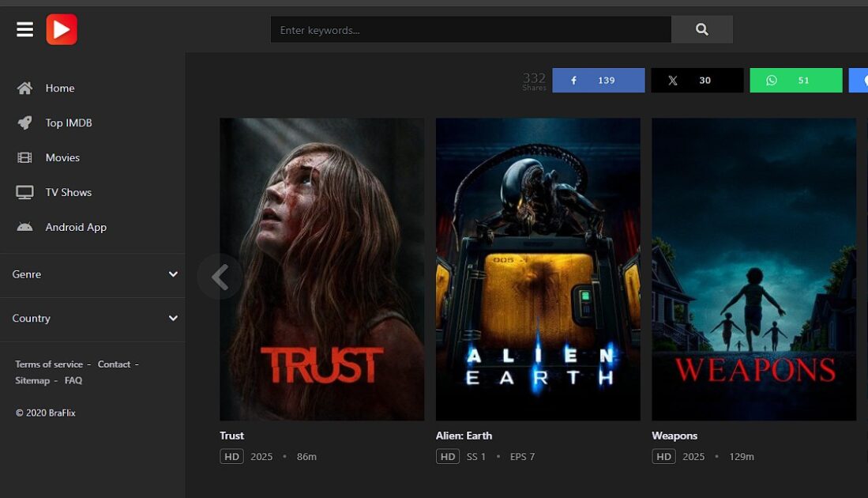Click the Weapons title link
Viewport: 868px width, 498px height.
pyautogui.click(x=674, y=436)
